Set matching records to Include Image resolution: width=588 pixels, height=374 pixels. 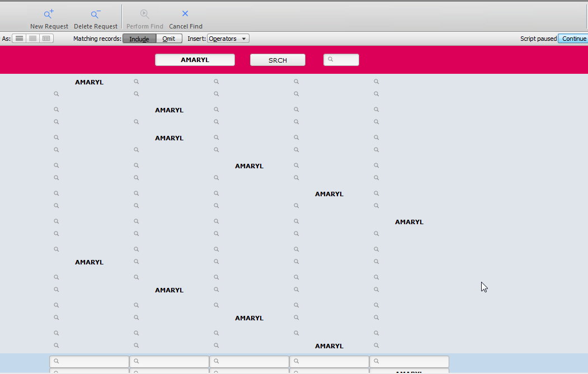(139, 39)
